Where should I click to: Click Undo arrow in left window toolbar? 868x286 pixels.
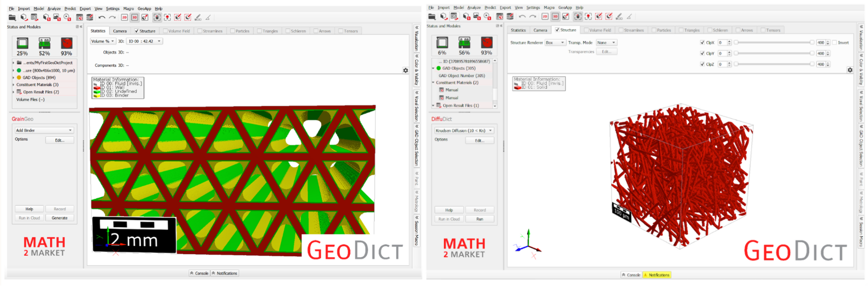coord(102,17)
